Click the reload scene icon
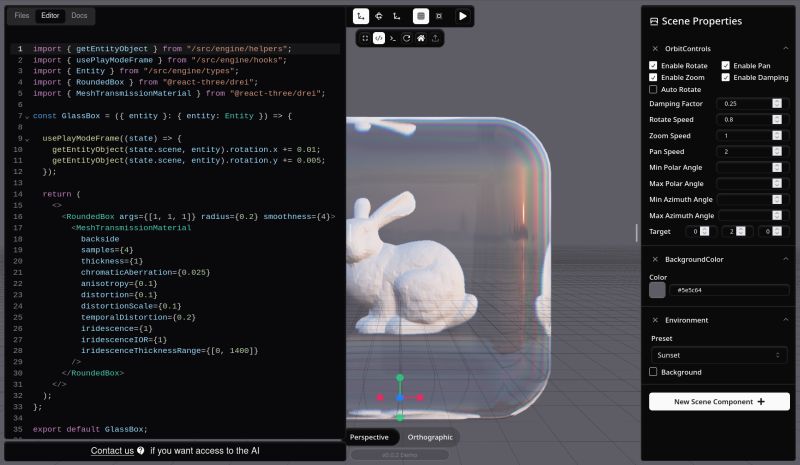This screenshot has height=465, width=800. pos(407,38)
